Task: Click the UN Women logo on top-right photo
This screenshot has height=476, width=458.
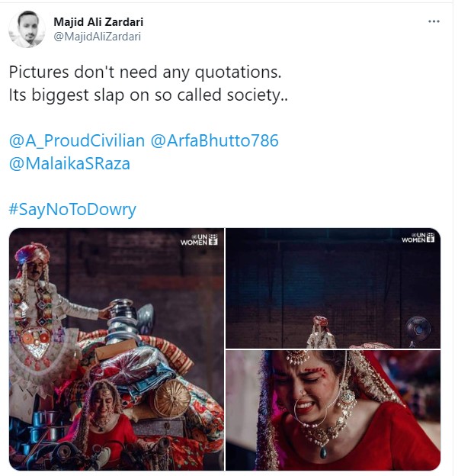Action: (418, 238)
